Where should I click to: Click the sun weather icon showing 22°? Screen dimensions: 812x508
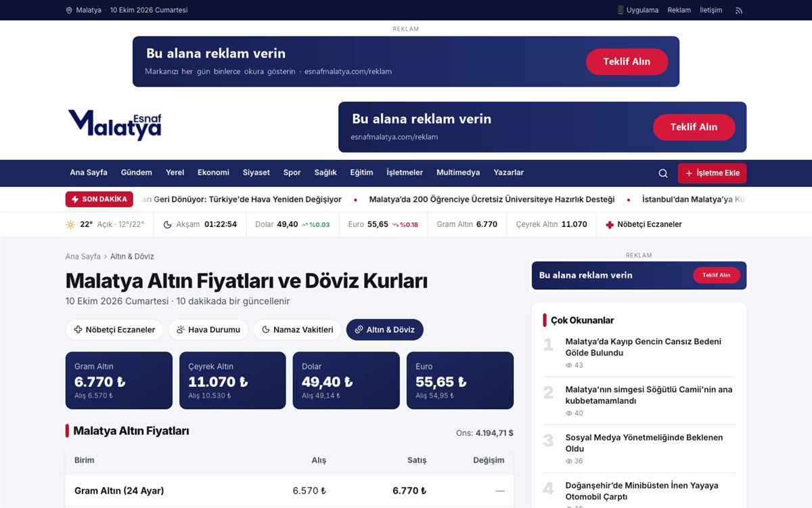[x=70, y=224]
